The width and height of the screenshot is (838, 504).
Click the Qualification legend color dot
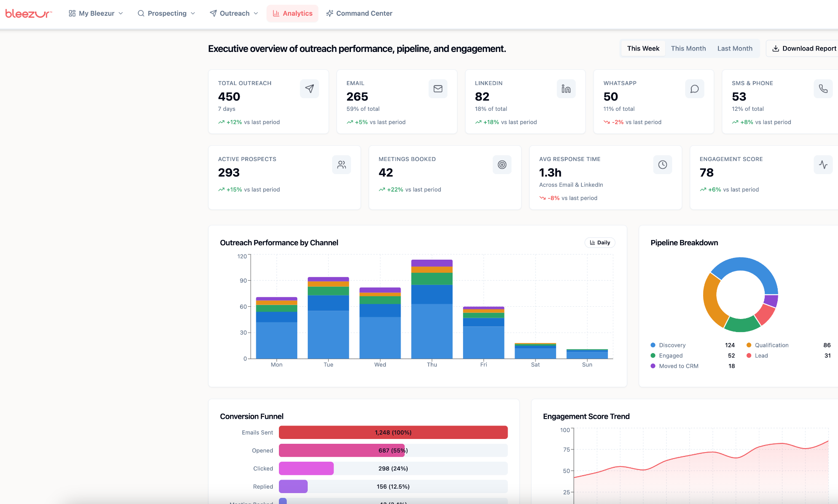(749, 345)
